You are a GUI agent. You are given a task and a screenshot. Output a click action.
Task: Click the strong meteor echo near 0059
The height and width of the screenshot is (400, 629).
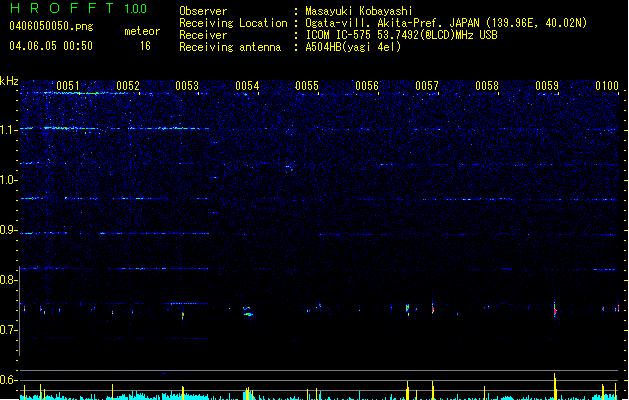coord(555,310)
